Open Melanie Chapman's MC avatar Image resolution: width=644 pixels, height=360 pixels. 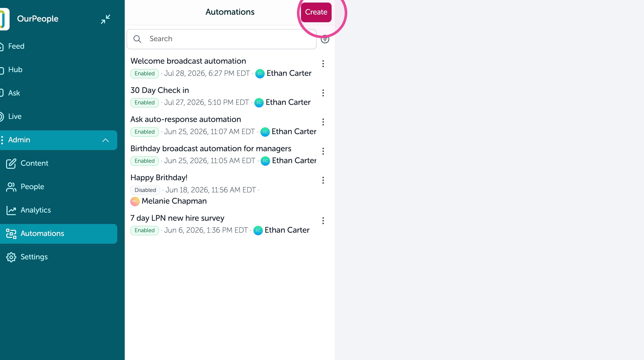pos(135,201)
